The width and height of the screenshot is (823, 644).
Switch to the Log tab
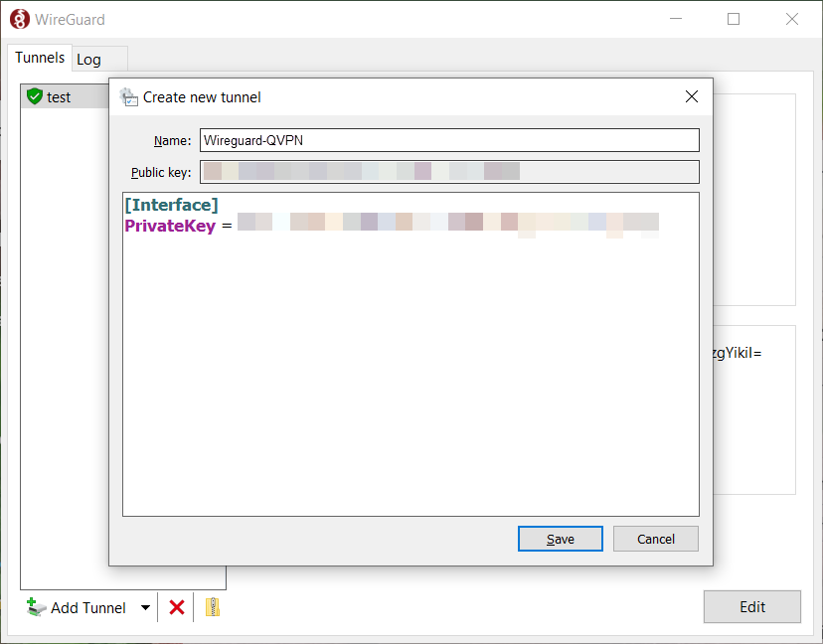(x=88, y=60)
